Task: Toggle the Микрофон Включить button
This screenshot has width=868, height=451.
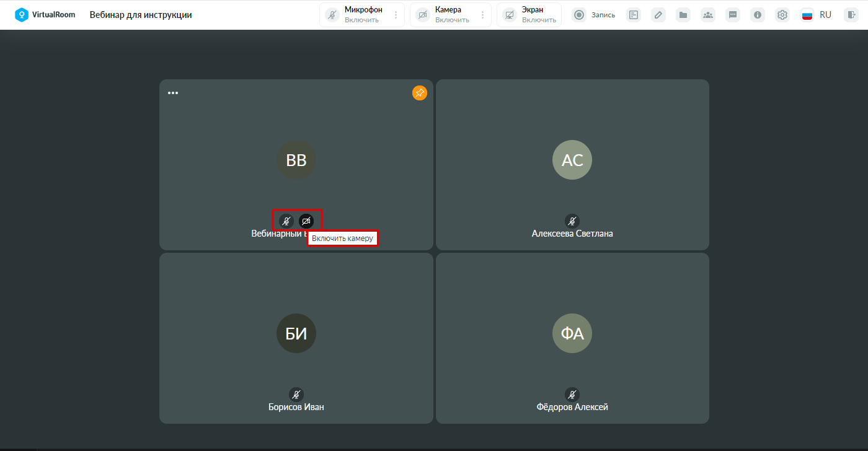Action: point(355,15)
